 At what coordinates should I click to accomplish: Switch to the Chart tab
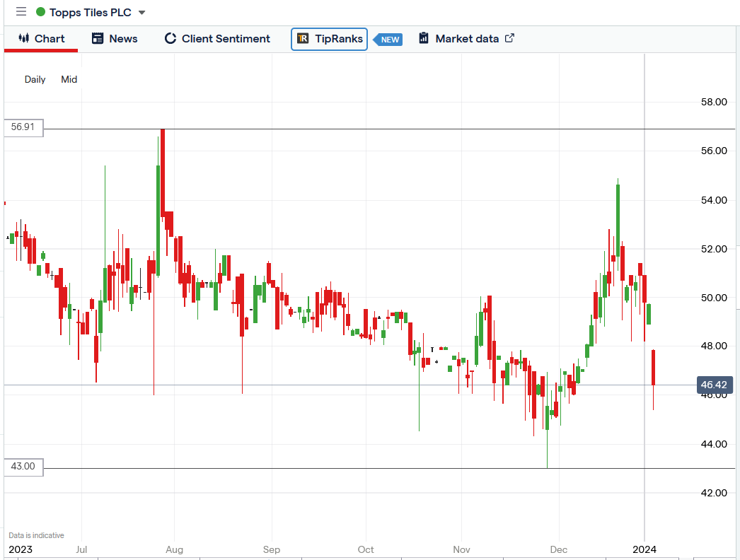coord(41,39)
